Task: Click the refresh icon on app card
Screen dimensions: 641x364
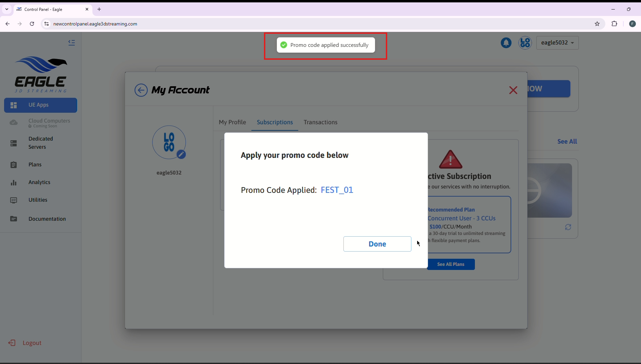Action: [x=568, y=227]
